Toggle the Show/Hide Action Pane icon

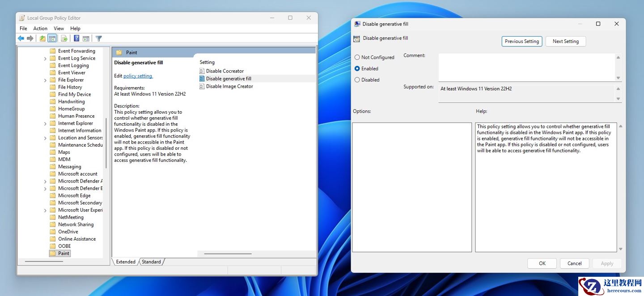tap(86, 38)
